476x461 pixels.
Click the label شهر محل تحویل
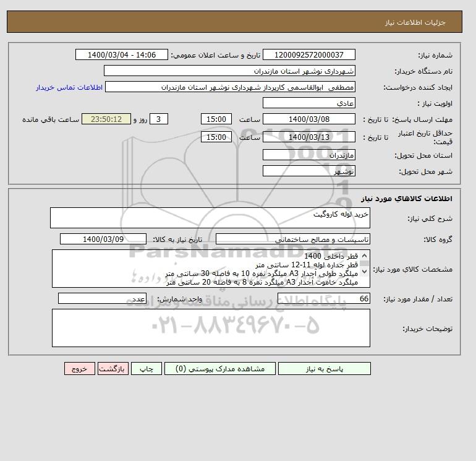[x=425, y=171]
